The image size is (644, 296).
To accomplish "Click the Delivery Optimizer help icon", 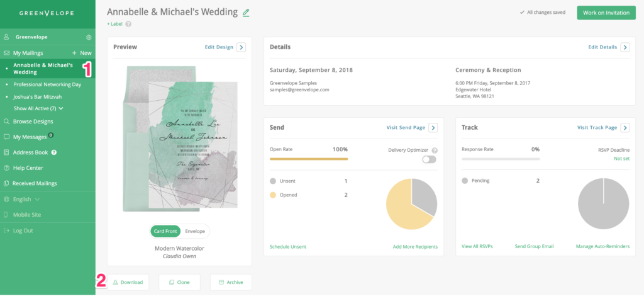I will pyautogui.click(x=435, y=151).
